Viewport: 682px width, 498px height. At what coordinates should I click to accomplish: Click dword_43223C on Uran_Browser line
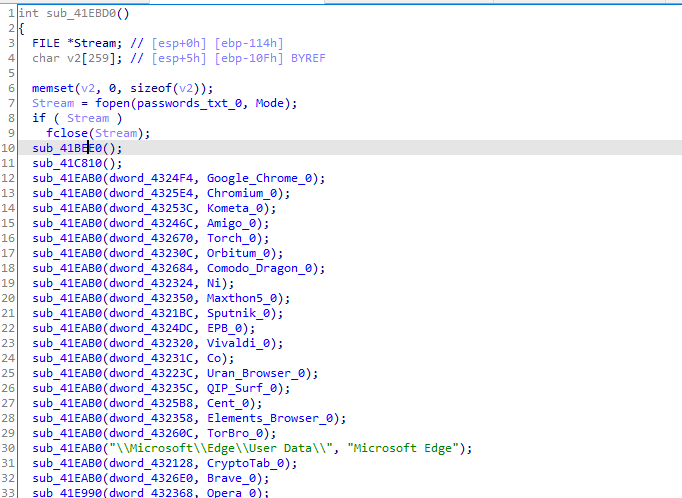(151, 373)
